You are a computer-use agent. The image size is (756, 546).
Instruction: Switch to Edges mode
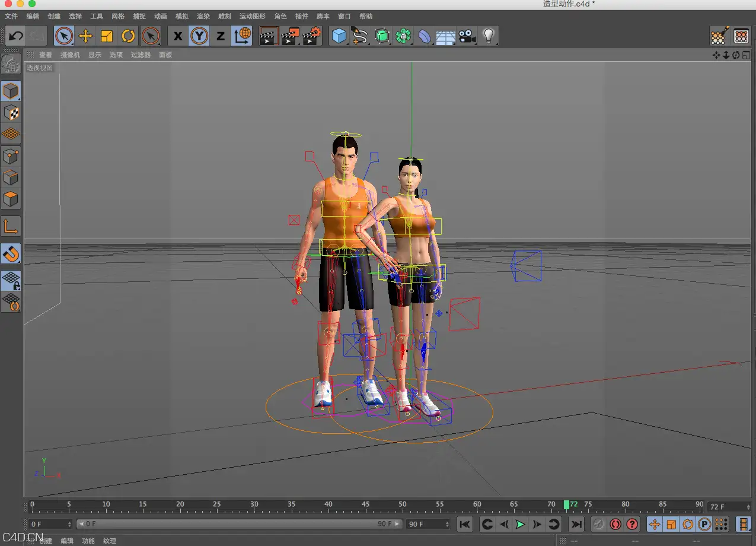point(11,177)
